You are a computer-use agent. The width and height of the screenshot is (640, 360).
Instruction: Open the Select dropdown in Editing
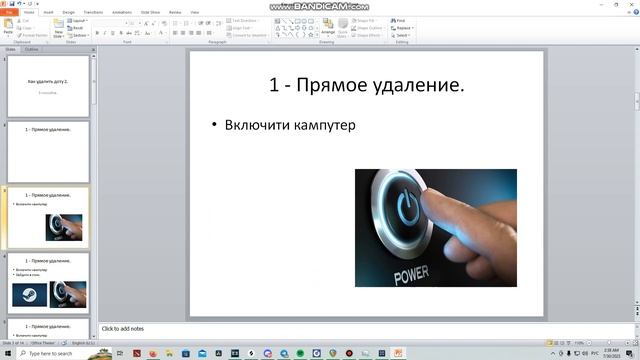[401, 36]
